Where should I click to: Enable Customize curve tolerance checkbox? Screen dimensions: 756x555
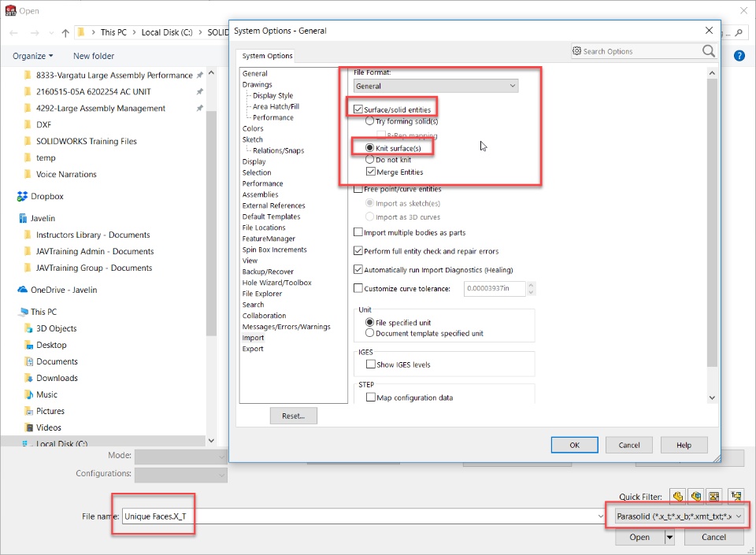[358, 288]
